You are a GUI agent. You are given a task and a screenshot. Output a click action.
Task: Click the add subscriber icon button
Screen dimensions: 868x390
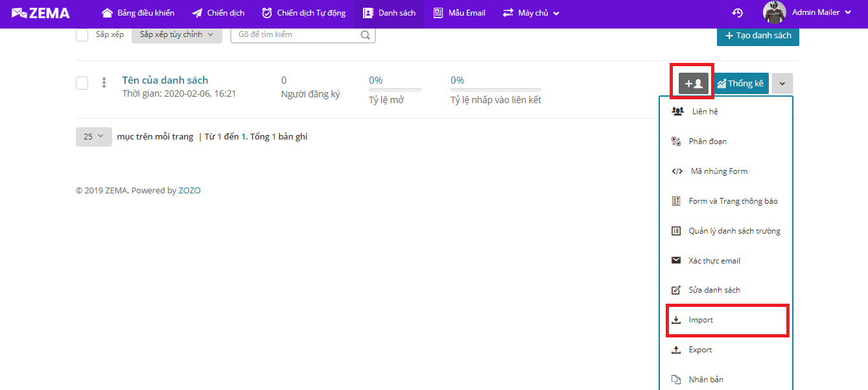[x=694, y=84]
